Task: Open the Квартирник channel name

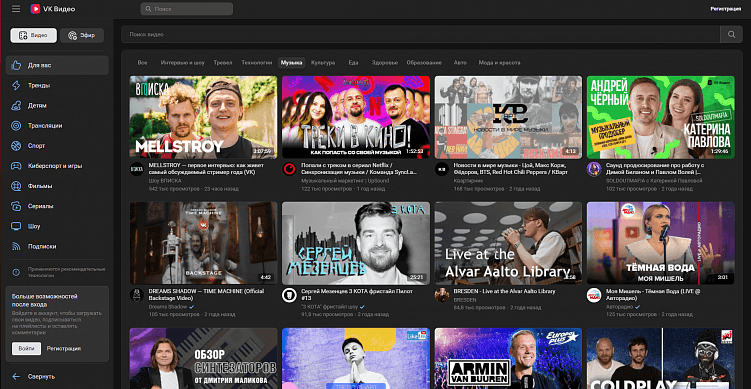Action: coord(469,181)
